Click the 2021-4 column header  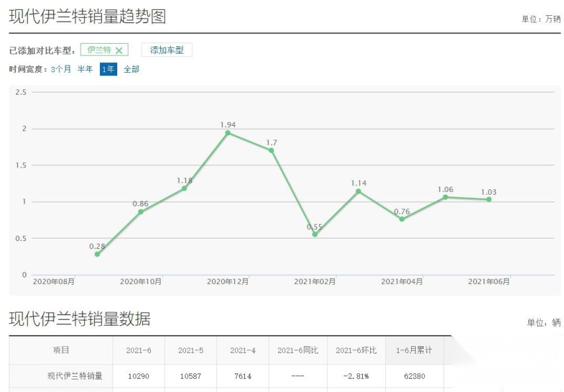(243, 350)
